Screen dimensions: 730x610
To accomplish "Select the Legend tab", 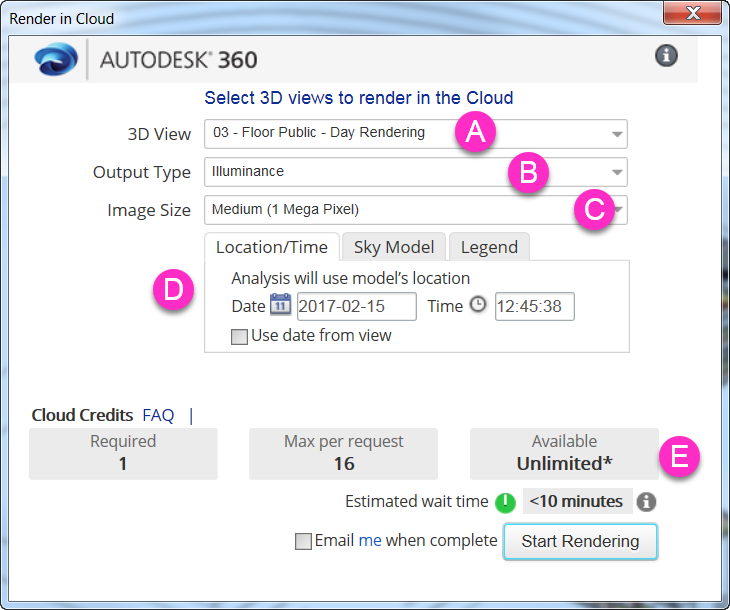I will tap(488, 247).
